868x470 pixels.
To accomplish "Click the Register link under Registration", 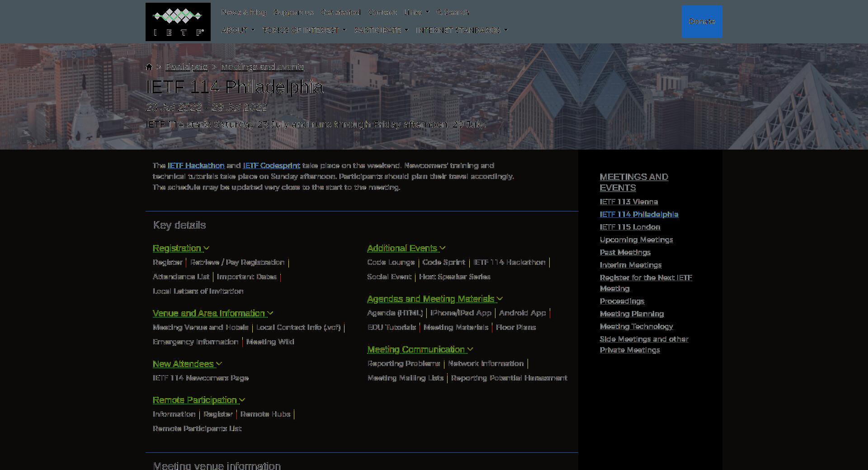I will [x=167, y=263].
